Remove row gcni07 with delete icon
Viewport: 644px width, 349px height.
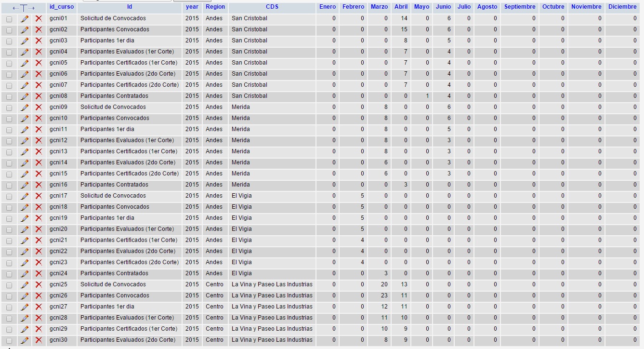coord(39,85)
